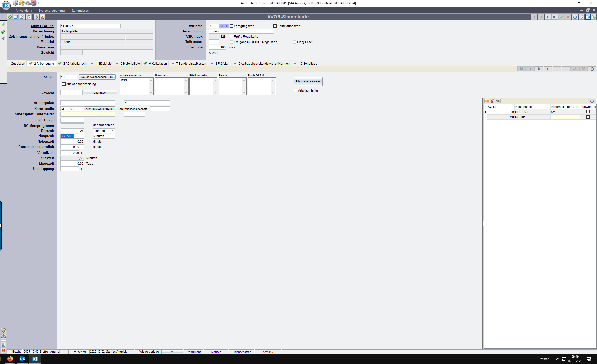This screenshot has width=597, height=364.
Task: Open the Kostenstelle lookup ellipsis
Action: click(81, 109)
